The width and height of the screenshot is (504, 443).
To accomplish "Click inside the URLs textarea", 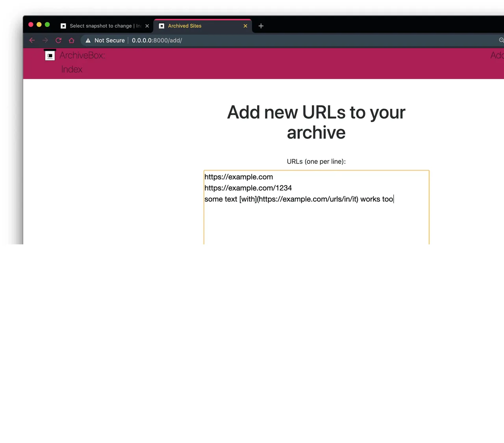I will (x=317, y=207).
